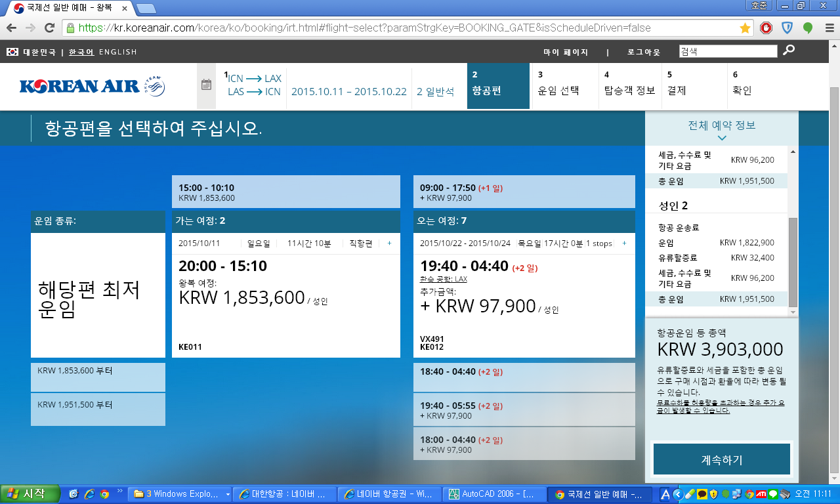Click the language bar 'A' tray icon
Viewport: 840px width, 504px height.
pyautogui.click(x=665, y=494)
